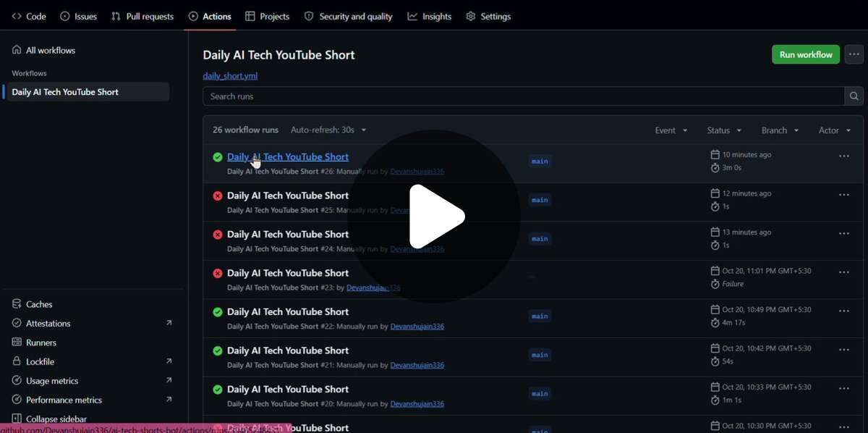
Task: Open the daily_short.yml file link
Action: (230, 75)
